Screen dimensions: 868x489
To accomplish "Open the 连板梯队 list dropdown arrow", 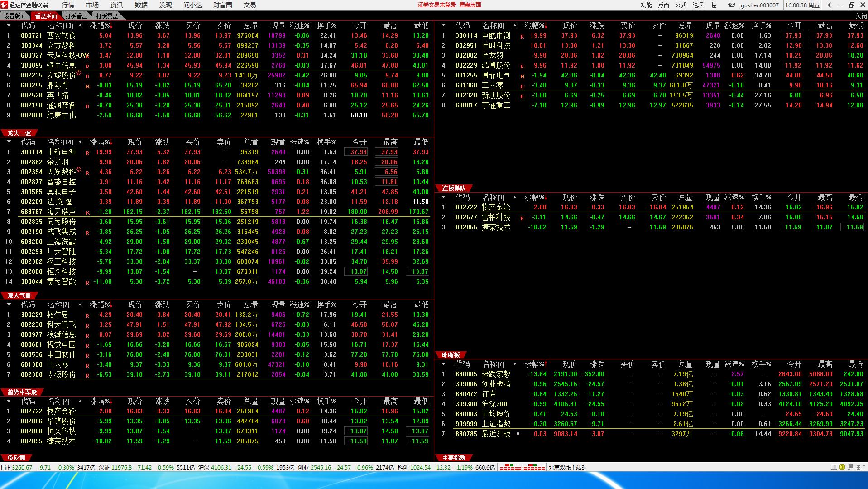I will 443,197.
